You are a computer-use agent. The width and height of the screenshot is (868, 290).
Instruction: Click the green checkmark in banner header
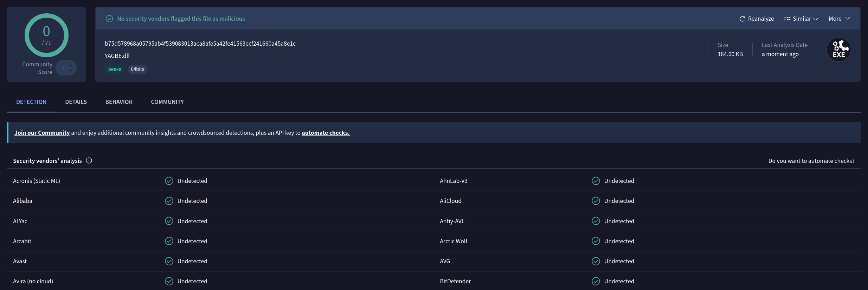[109, 19]
